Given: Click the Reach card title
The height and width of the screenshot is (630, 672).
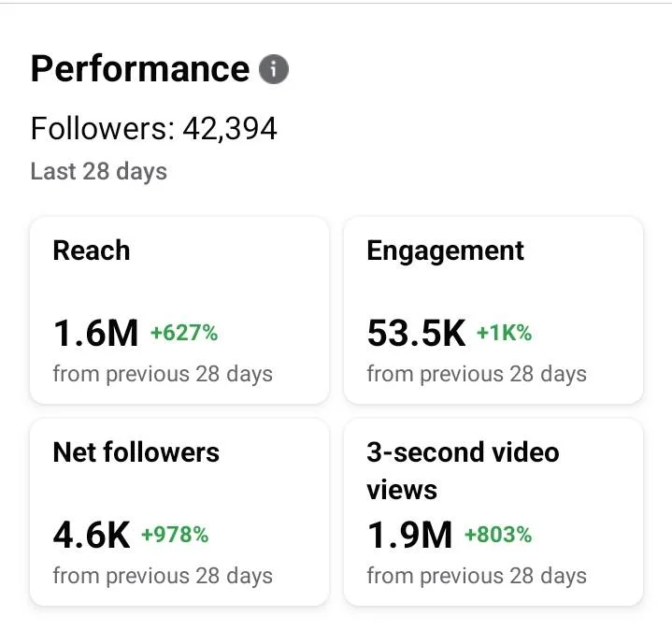Looking at the screenshot, I should click(x=92, y=251).
